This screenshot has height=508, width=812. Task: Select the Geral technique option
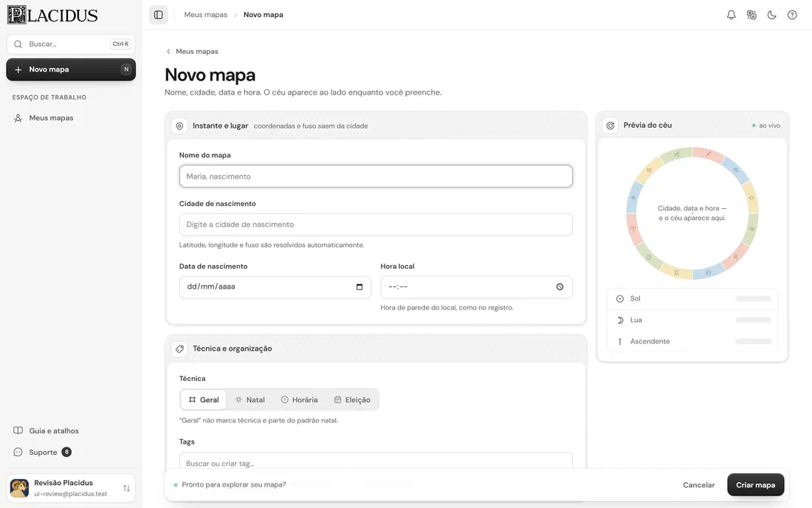click(x=204, y=399)
